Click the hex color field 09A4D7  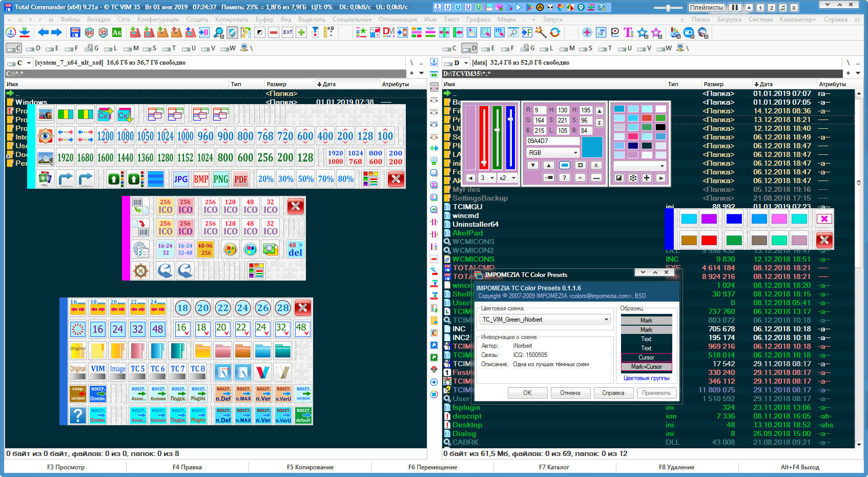tap(552, 141)
